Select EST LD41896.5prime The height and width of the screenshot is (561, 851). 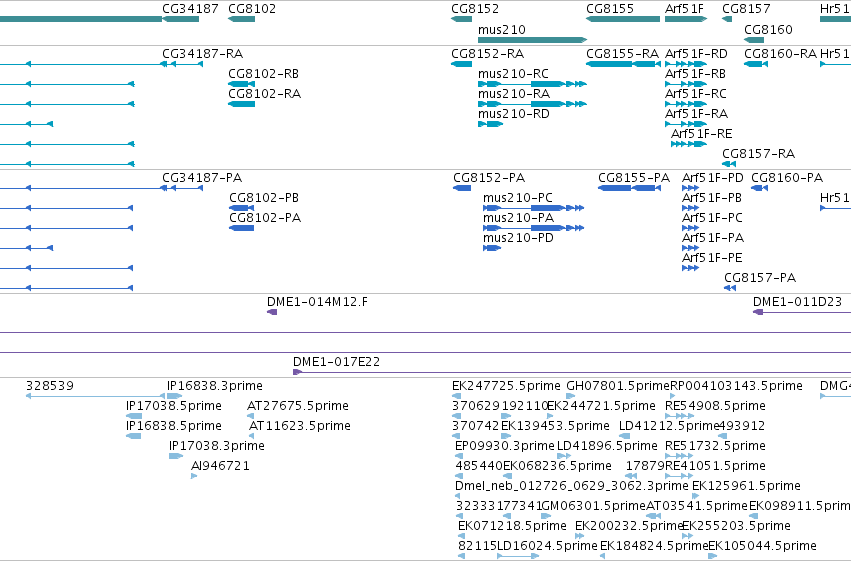click(607, 447)
